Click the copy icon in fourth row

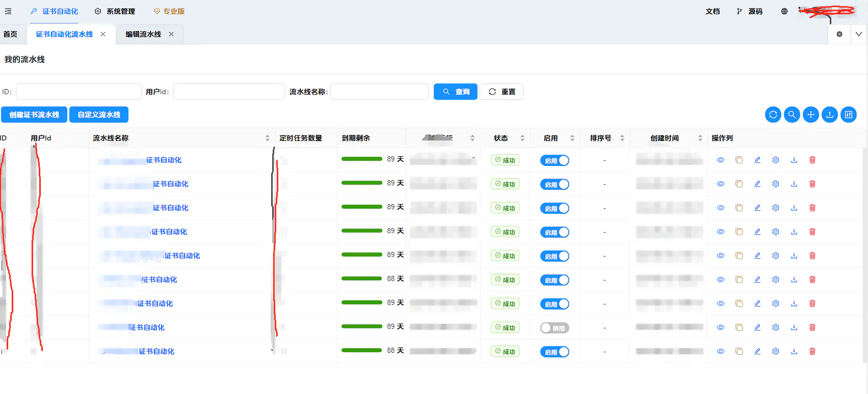[x=739, y=232]
